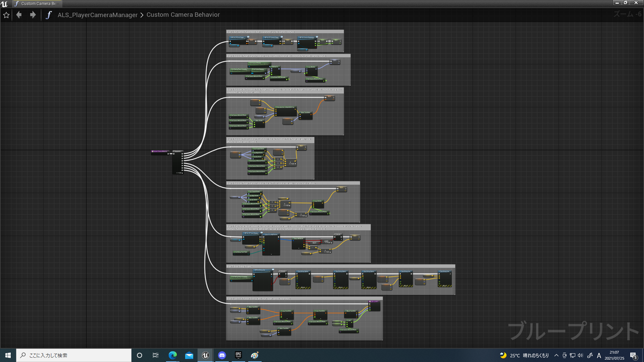This screenshot has height=362, width=644.
Task: Select the Sequence node with many output pins
Action: click(178, 162)
